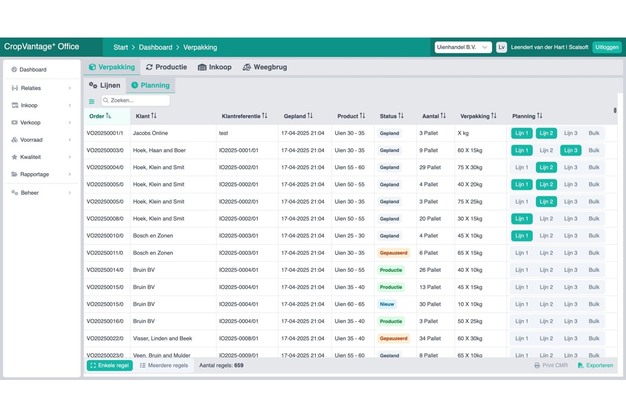The height and width of the screenshot is (417, 626).
Task: Switch to the Productie tab
Action: coord(167,67)
